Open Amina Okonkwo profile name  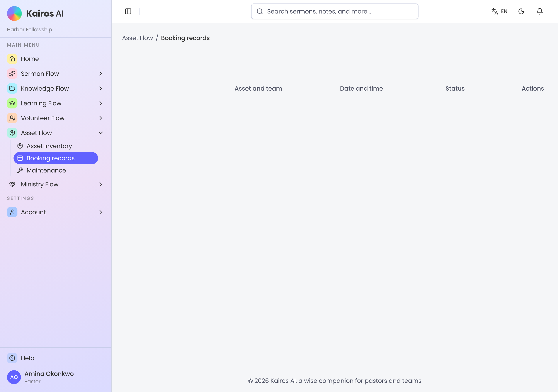[x=49, y=374]
